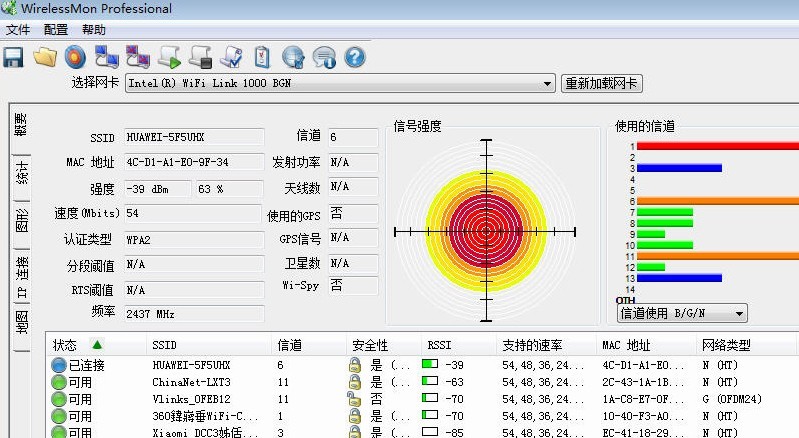
Task: Click lock icon in HUAWEI-5F5UHX row
Action: click(355, 365)
